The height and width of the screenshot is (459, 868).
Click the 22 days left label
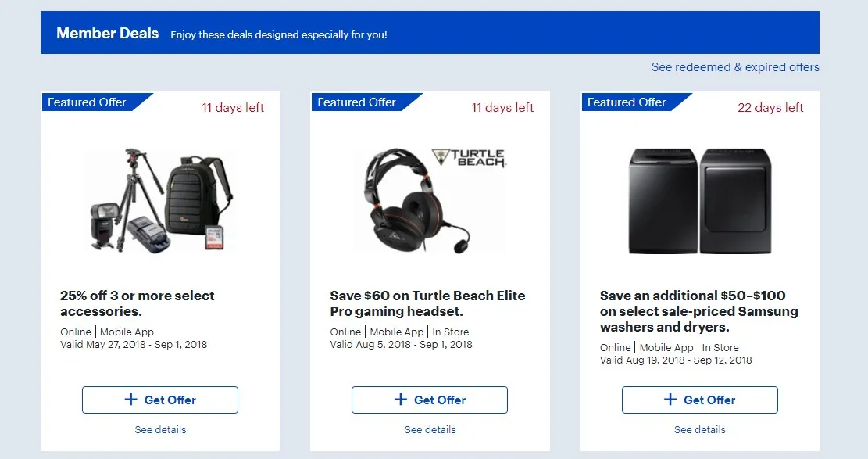pyautogui.click(x=771, y=108)
